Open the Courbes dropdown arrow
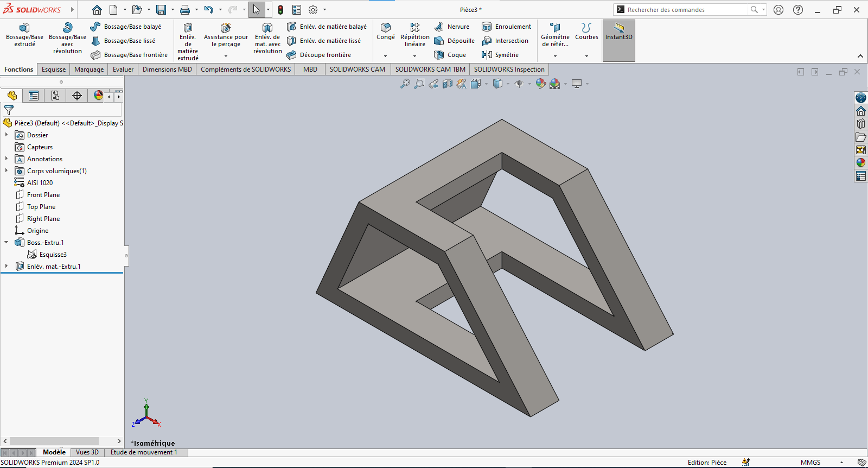The height and width of the screenshot is (468, 868). [x=586, y=56]
